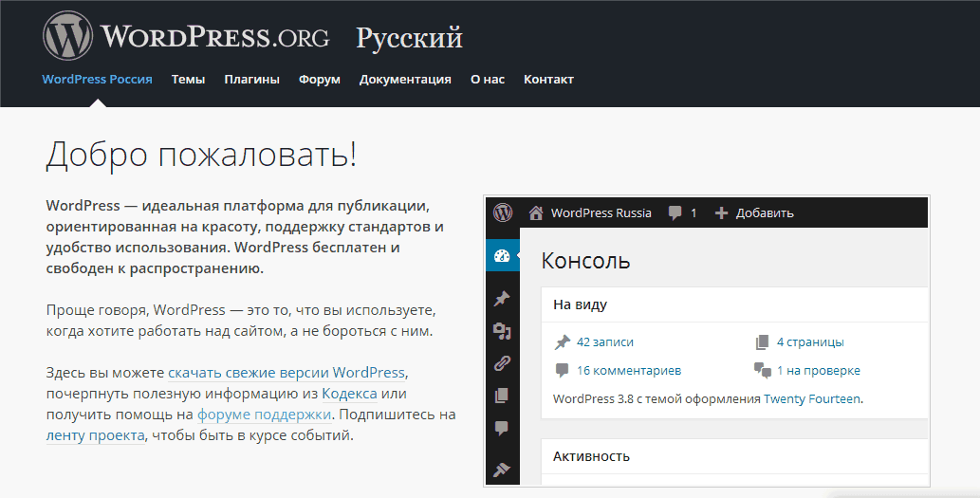Open the pages icon in admin sidebar
The width and height of the screenshot is (980, 498).
click(x=501, y=395)
